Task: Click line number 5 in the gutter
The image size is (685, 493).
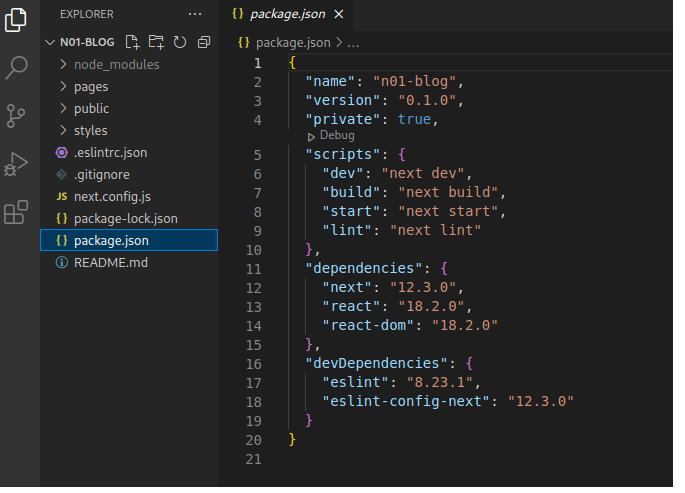Action: click(258, 155)
